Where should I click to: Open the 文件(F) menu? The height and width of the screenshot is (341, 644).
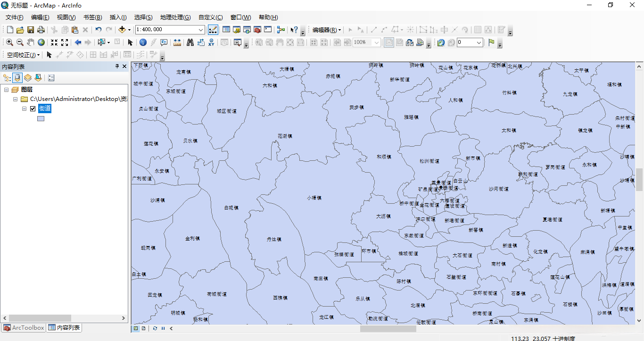pyautogui.click(x=14, y=17)
